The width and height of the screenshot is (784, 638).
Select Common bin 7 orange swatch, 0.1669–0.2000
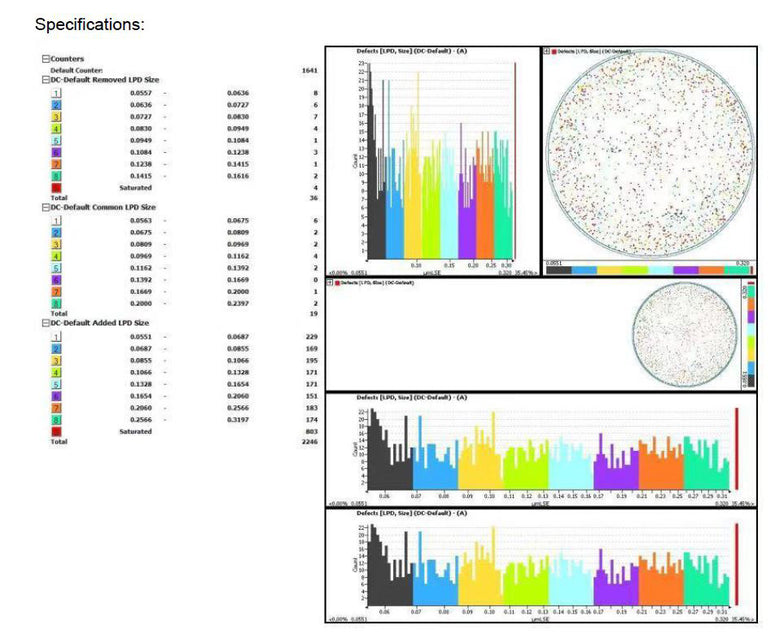pos(56,292)
